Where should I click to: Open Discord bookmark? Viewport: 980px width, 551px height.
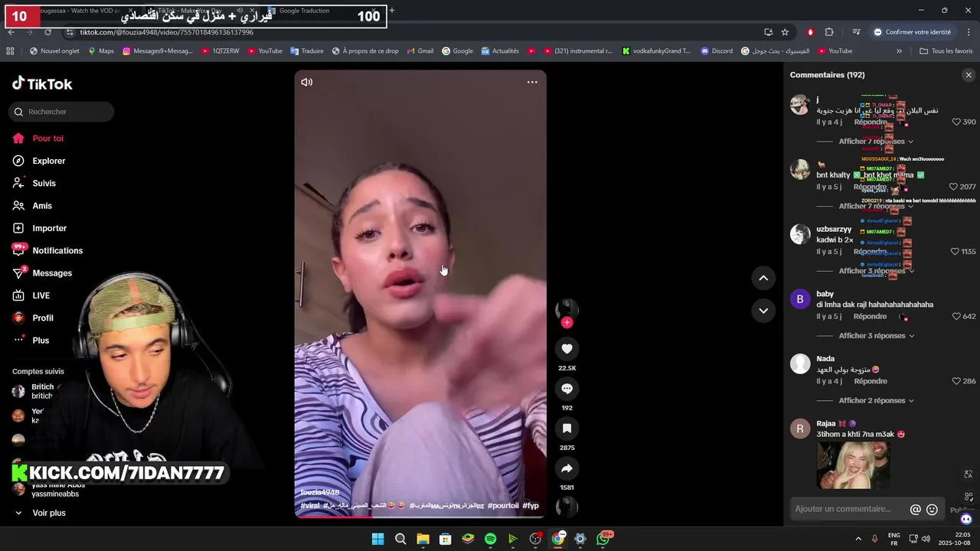pyautogui.click(x=717, y=51)
